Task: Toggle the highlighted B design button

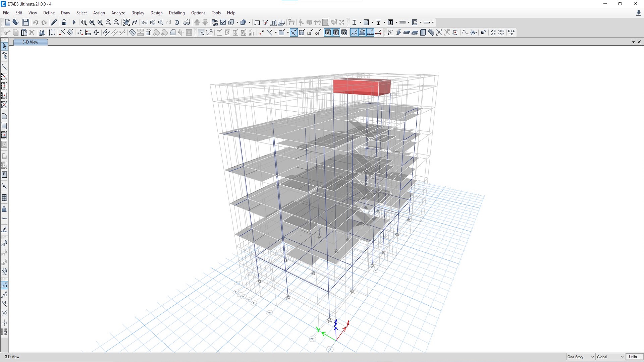Action: [x=336, y=33]
